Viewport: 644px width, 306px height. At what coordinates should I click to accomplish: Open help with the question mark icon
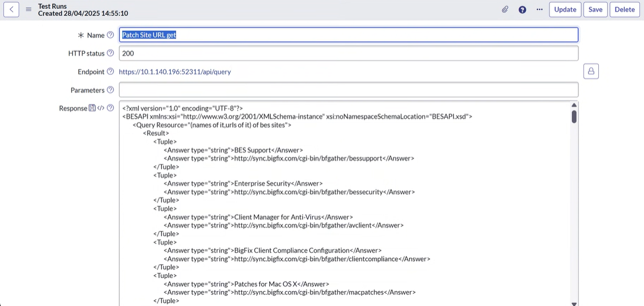click(x=522, y=9)
